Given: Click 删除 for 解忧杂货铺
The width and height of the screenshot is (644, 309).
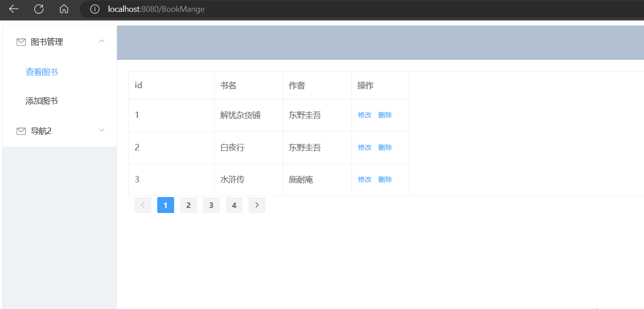Looking at the screenshot, I should pos(385,115).
